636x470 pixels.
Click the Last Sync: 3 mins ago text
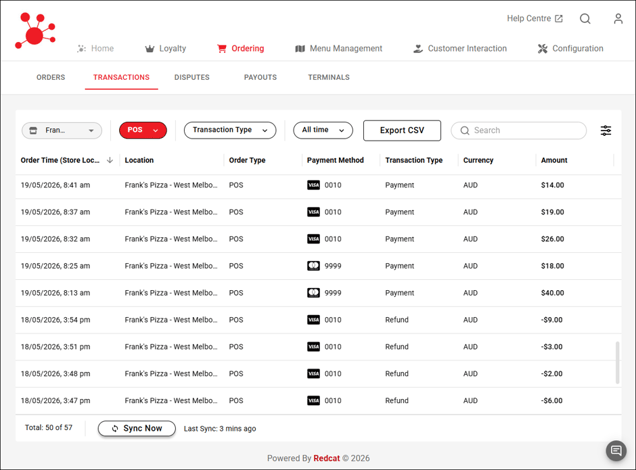(220, 429)
